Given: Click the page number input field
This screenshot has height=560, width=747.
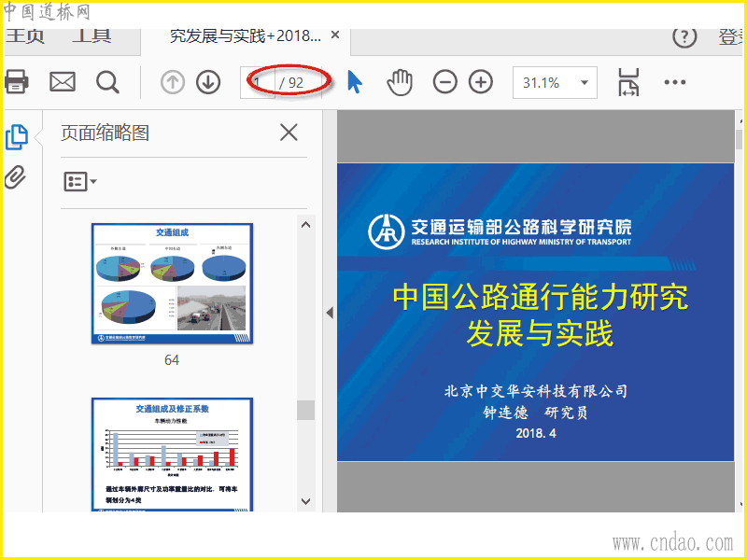Looking at the screenshot, I should [x=258, y=83].
